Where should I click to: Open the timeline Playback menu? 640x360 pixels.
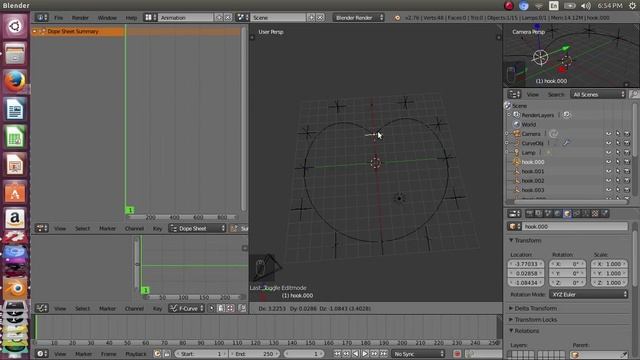tap(136, 354)
